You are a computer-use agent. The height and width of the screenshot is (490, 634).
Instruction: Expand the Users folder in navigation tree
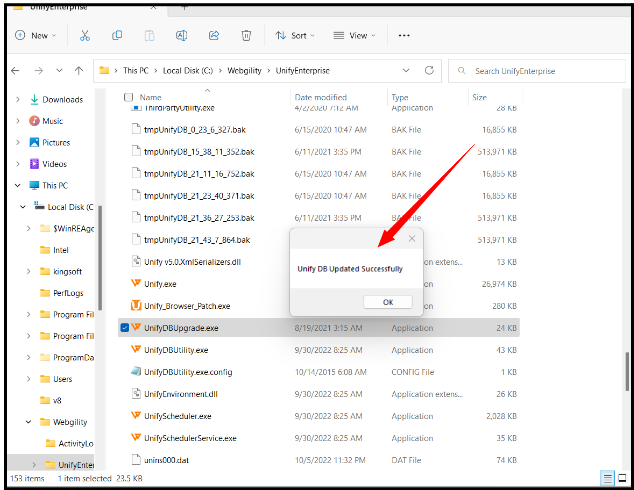click(28, 379)
